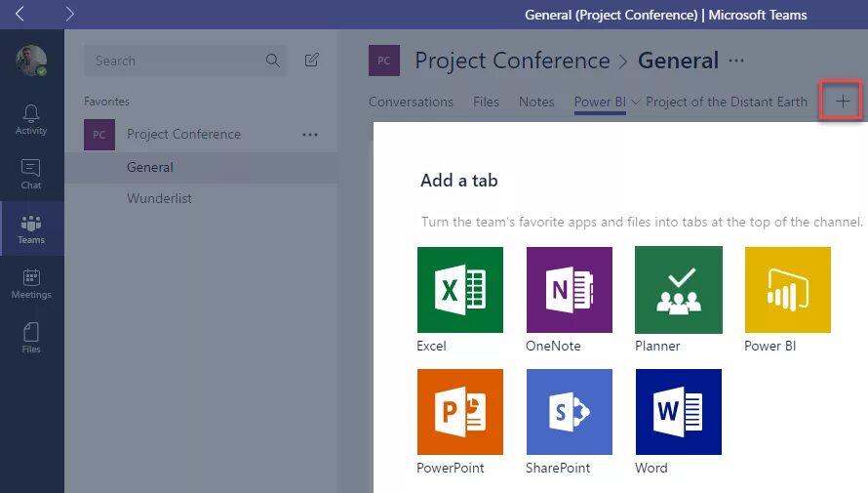Image resolution: width=868 pixels, height=493 pixels.
Task: Expand the Power BI tab dropdown arrow
Action: pos(636,102)
